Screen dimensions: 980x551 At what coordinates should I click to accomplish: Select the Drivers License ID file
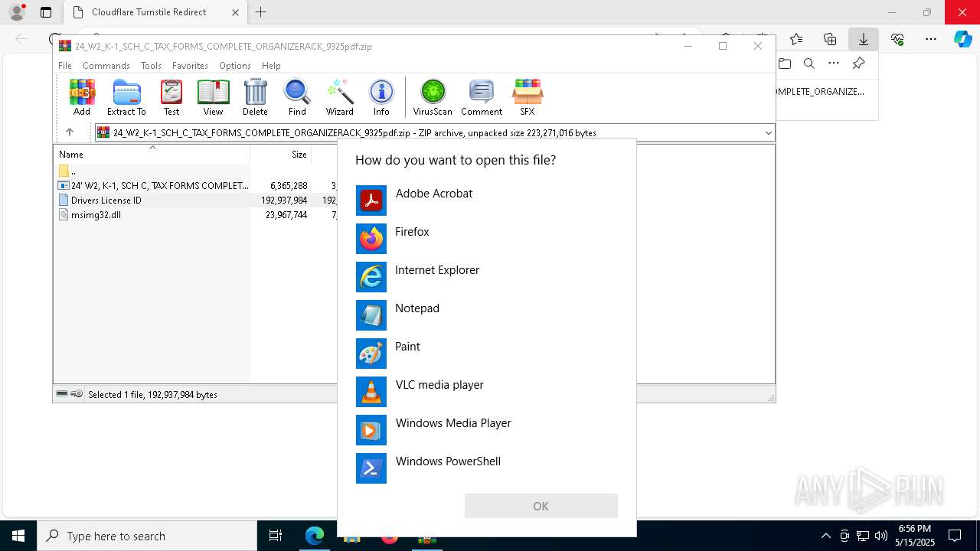click(106, 200)
